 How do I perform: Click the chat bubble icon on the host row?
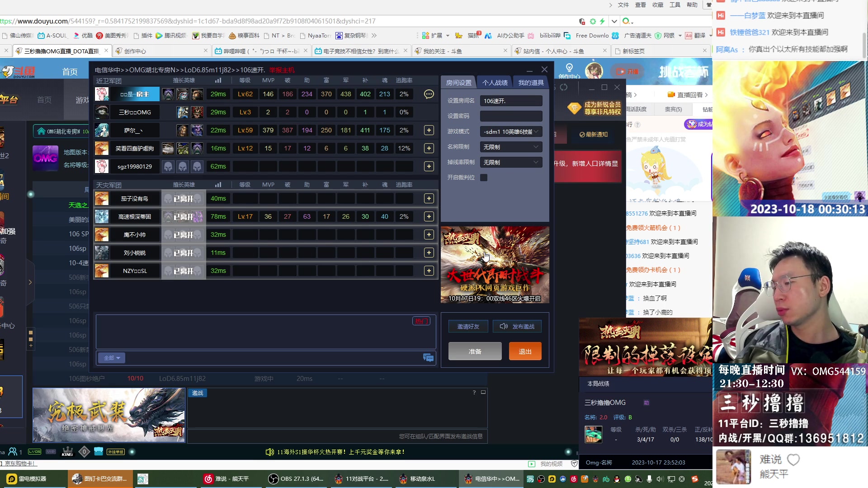[x=429, y=94]
